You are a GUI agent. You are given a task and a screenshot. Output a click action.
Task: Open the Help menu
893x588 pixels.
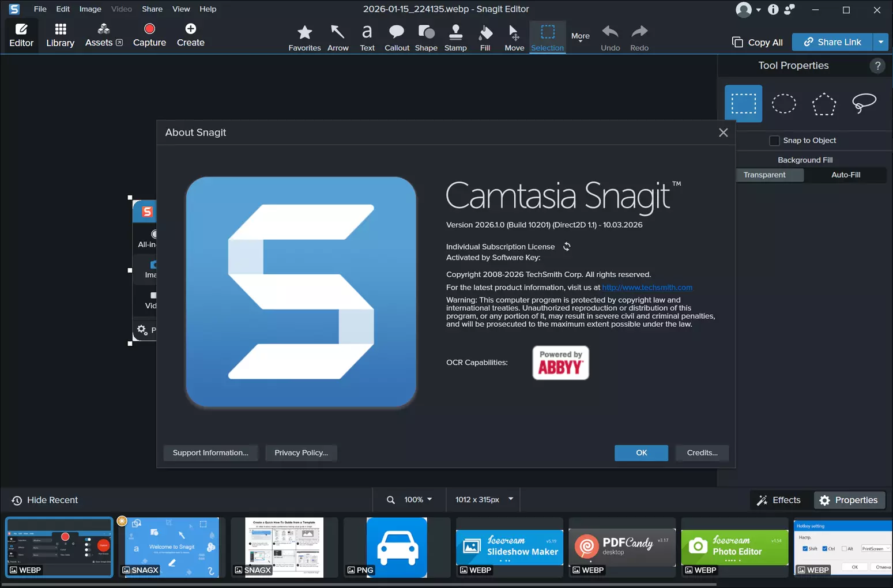pyautogui.click(x=208, y=9)
